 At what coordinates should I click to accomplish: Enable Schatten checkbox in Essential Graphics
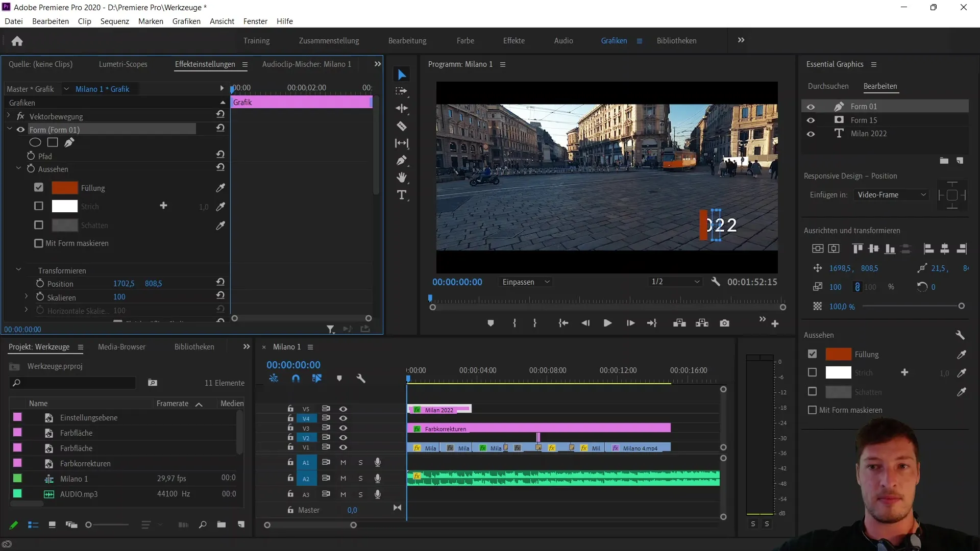point(813,391)
